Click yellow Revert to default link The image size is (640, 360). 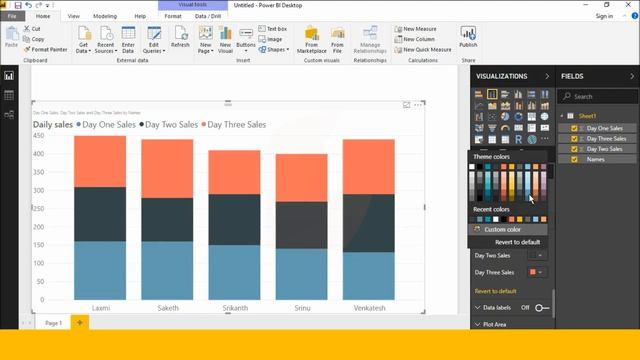(496, 291)
